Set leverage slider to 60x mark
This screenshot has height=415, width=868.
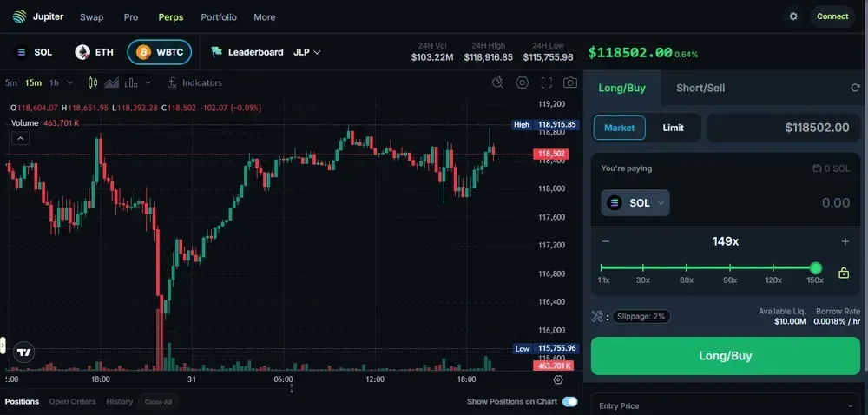pyautogui.click(x=687, y=267)
